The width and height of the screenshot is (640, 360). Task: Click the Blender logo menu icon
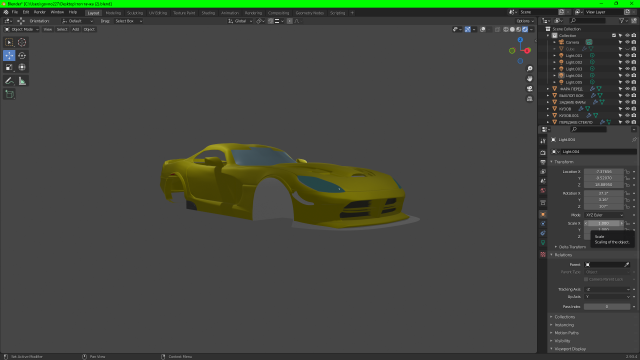6,12
